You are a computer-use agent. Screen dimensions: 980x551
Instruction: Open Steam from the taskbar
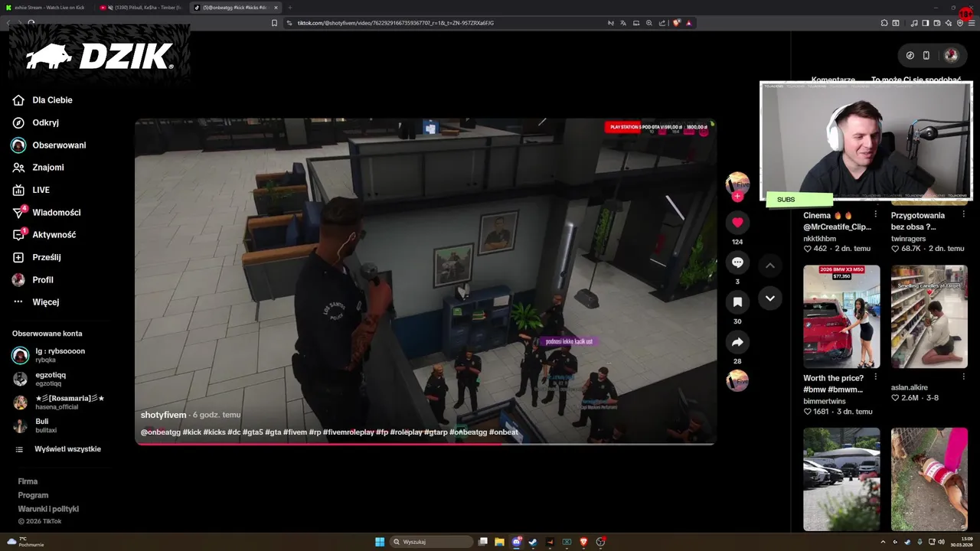533,542
